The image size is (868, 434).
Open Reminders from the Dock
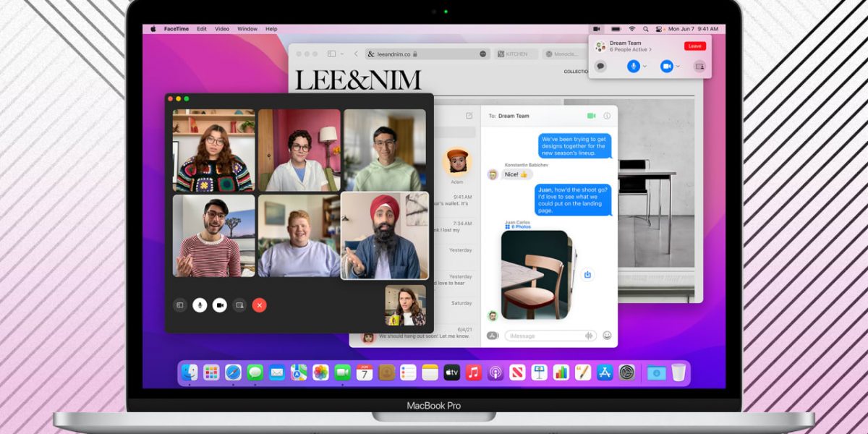click(408, 373)
